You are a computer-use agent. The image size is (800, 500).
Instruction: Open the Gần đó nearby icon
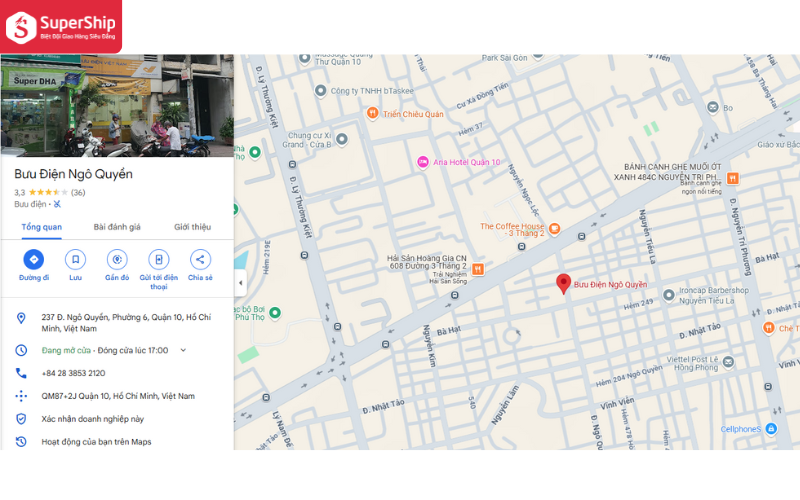tap(117, 260)
